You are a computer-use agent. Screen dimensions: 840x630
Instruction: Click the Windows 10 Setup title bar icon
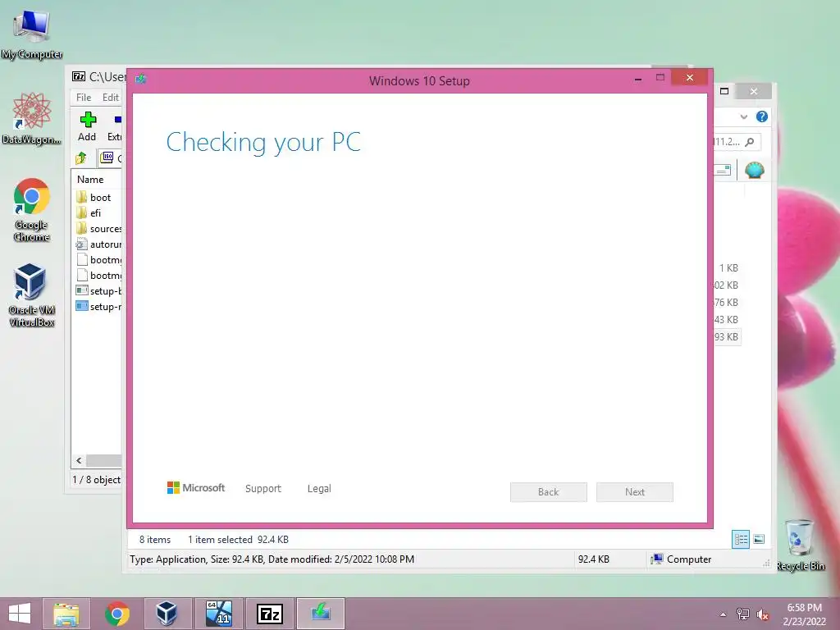[x=141, y=80]
